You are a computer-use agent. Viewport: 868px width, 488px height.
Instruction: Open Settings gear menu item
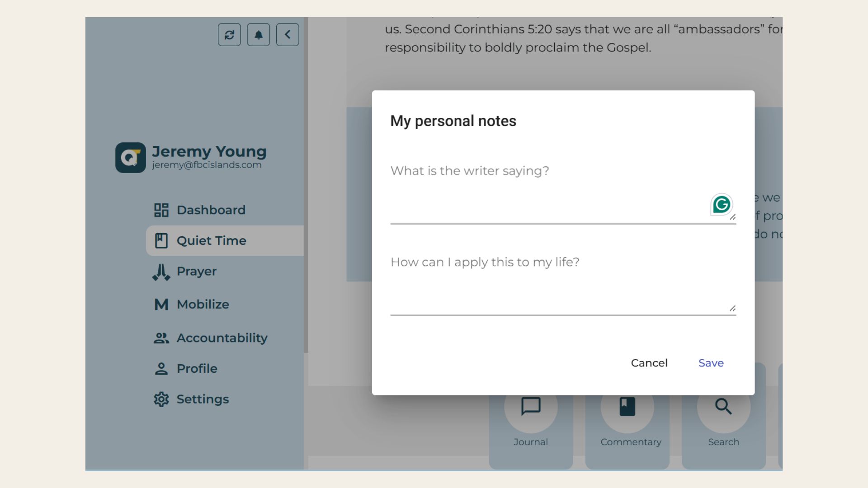click(x=202, y=399)
